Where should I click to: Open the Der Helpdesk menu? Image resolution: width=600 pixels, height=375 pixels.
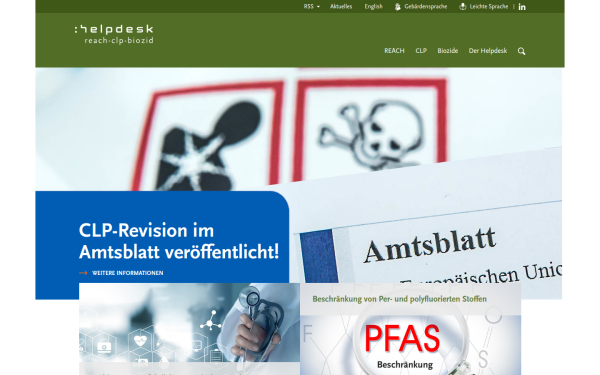(x=488, y=51)
